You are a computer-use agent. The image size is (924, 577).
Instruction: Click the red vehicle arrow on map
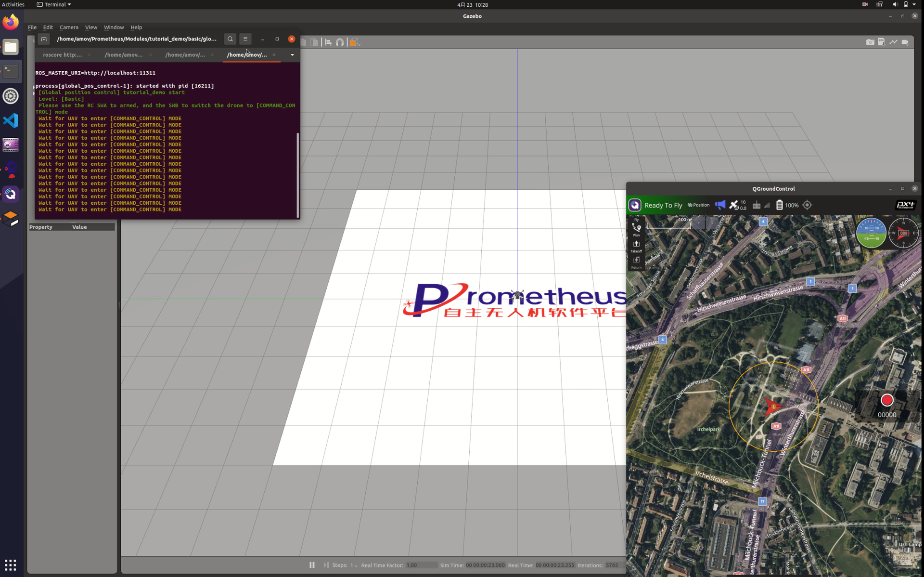(772, 407)
